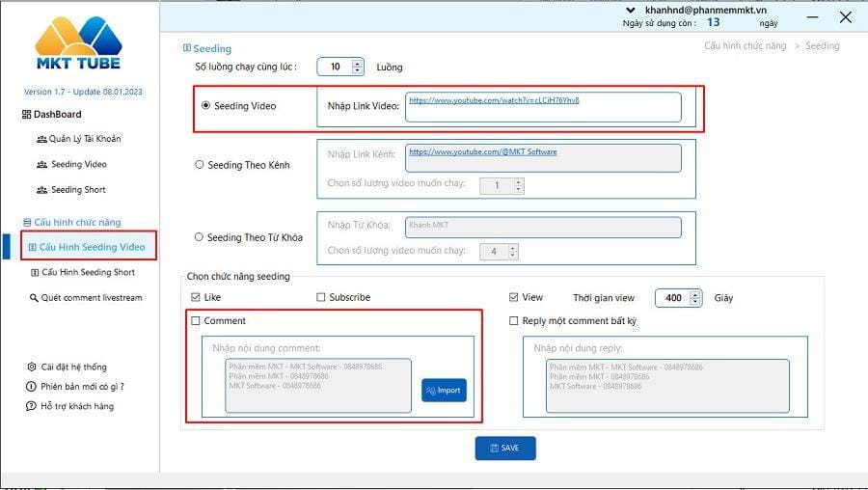868x490 pixels.
Task: Minimize the MKT TUBE window
Action: [812, 17]
